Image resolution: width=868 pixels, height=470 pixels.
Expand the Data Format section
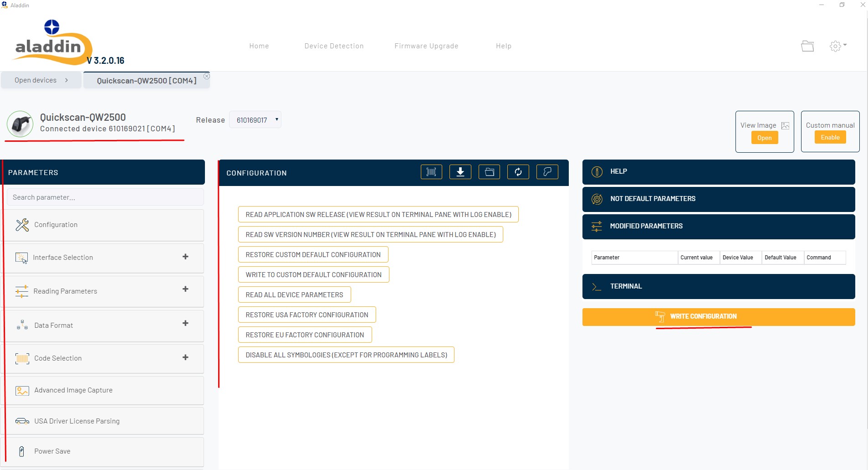click(185, 323)
